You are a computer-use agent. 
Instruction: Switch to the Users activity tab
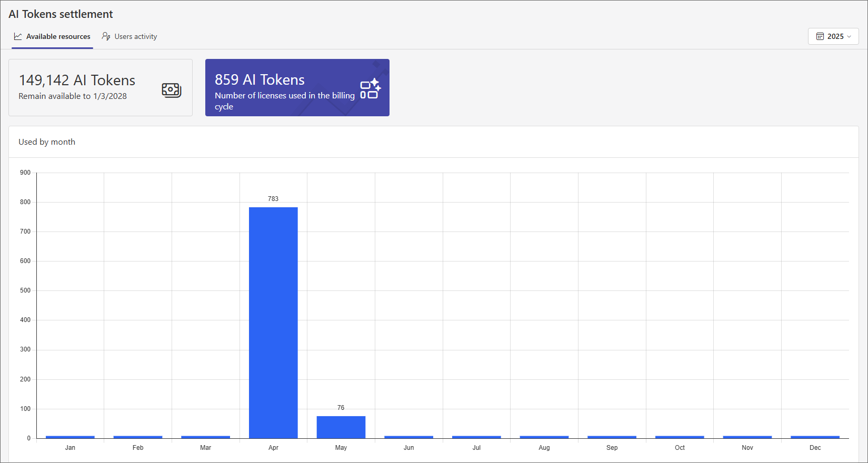(x=129, y=37)
